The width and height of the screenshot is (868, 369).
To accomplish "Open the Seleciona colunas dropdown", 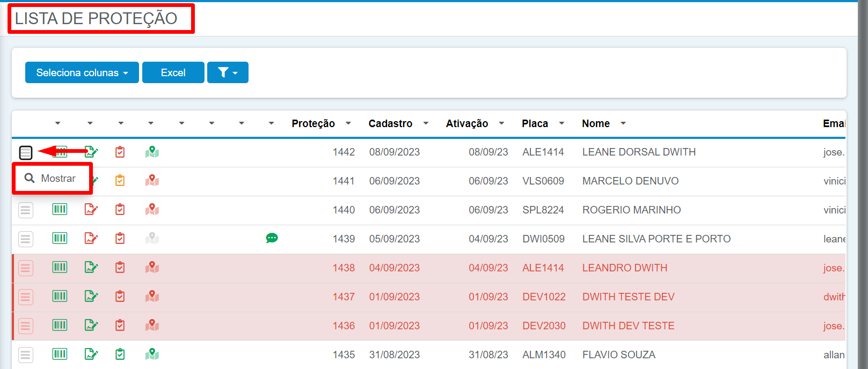I will pyautogui.click(x=82, y=72).
